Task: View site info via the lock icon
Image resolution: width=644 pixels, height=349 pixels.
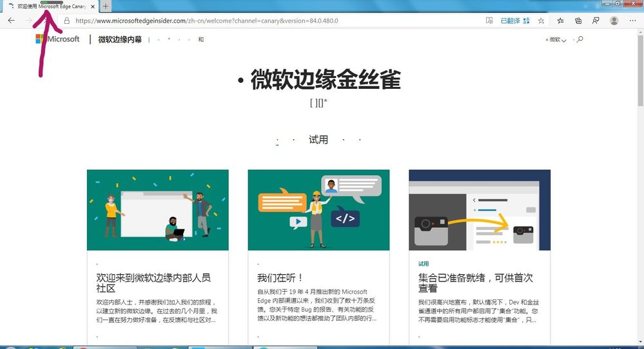Action: coord(66,21)
